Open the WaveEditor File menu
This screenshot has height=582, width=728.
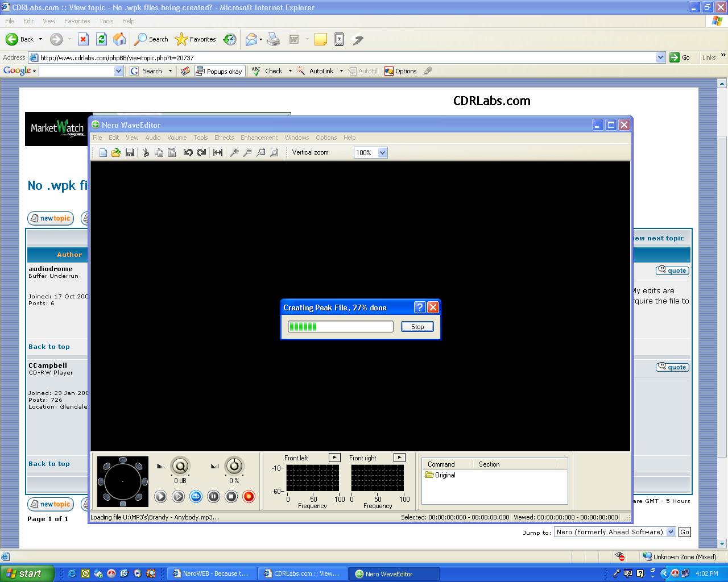click(x=97, y=138)
